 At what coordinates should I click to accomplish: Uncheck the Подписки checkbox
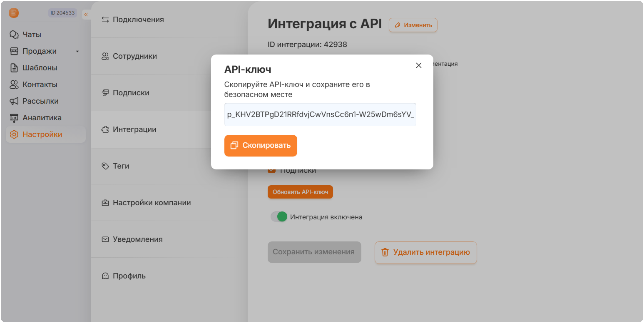[x=272, y=169]
